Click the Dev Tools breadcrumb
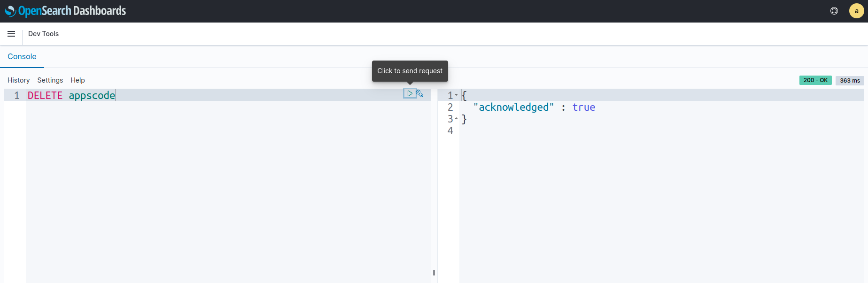Viewport: 868px width, 283px height. pos(43,34)
